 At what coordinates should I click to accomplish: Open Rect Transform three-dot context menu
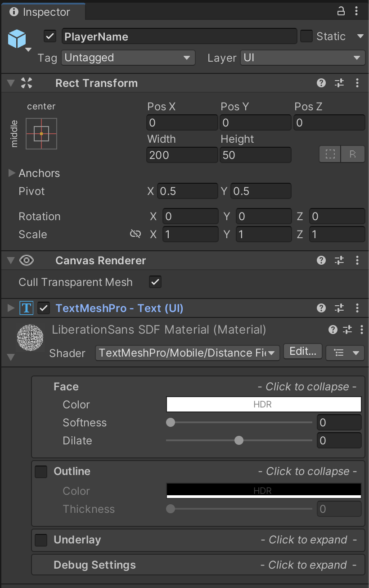[357, 83]
